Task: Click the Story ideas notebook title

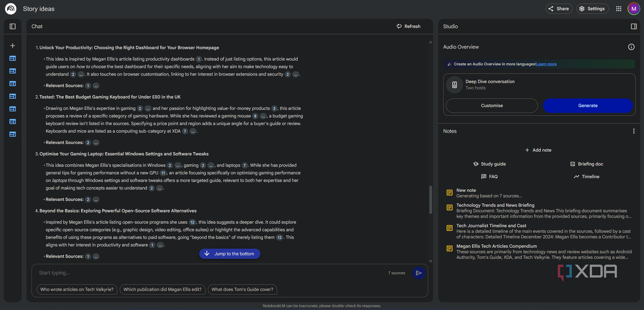Action: [x=39, y=9]
